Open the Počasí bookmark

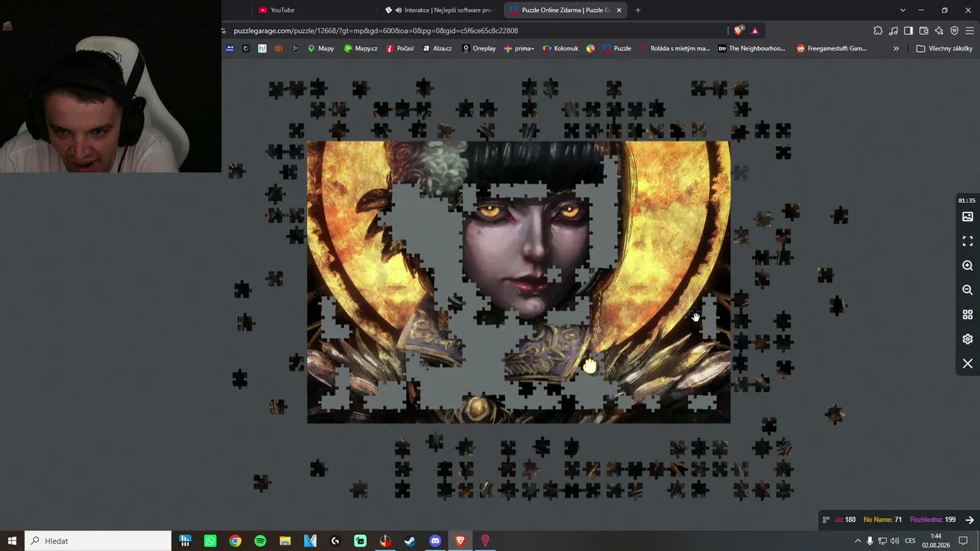click(400, 48)
